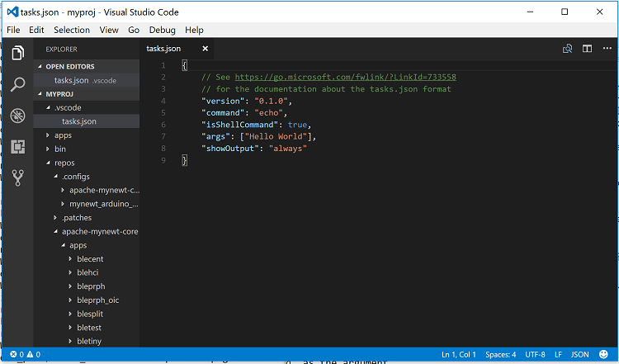Change file encoding via UTF-8
619x364 pixels.
(535, 354)
